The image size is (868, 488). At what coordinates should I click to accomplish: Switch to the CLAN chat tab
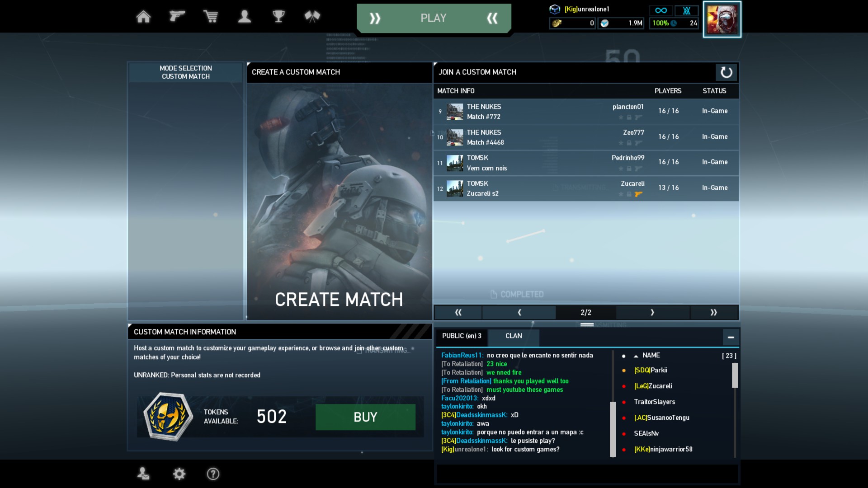point(514,336)
